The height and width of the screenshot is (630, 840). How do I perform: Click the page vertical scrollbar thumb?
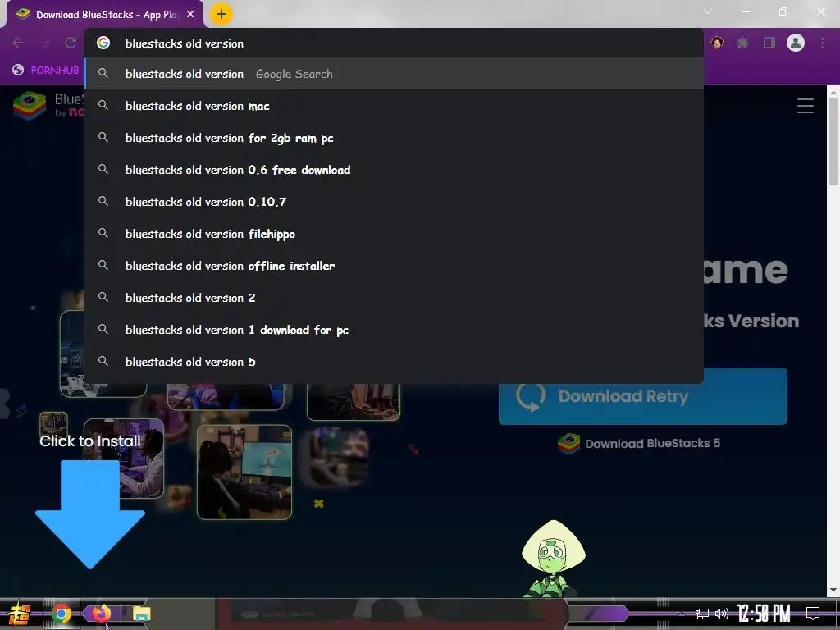(x=833, y=142)
